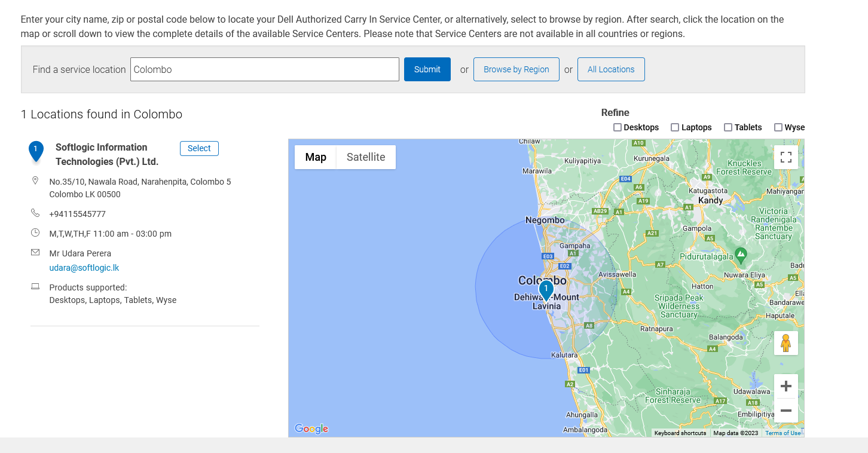Zoom out with the map minus icon

coord(786,411)
